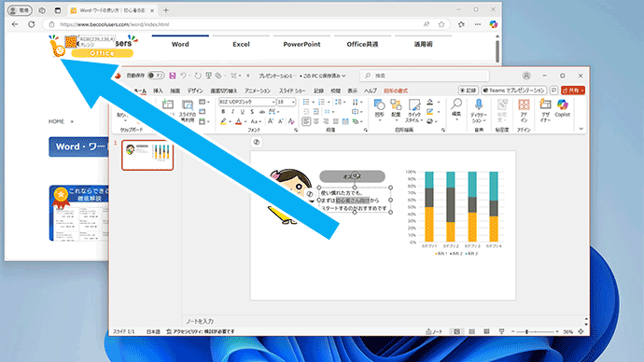Increase font size with the larger A
Image resolution: width=644 pixels, height=362 pixels.
coord(271,121)
